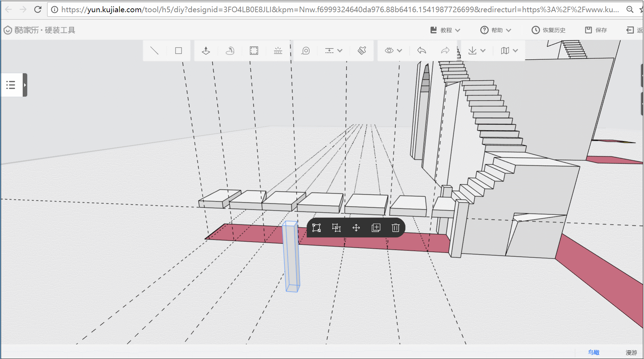
Task: Expand the left sidebar list panel
Action: (x=25, y=85)
